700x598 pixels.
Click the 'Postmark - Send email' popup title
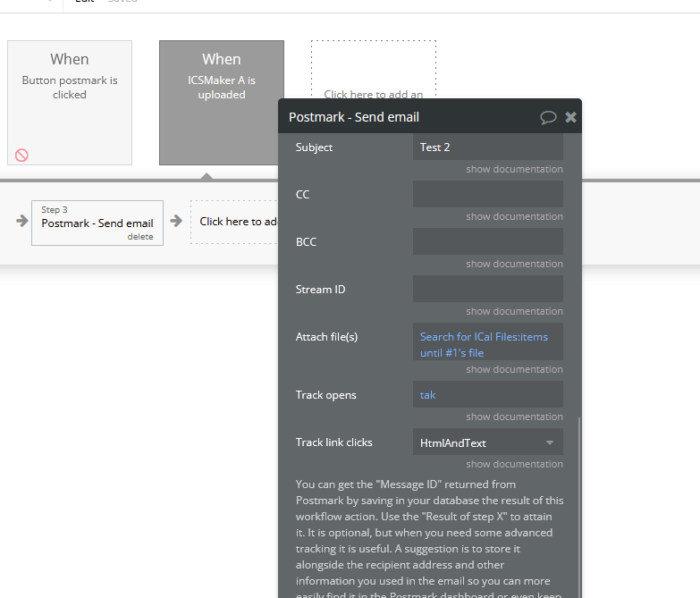pos(353,117)
